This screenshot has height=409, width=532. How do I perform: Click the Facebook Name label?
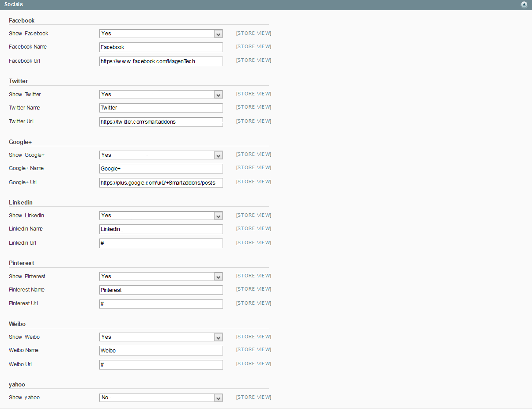(x=28, y=47)
